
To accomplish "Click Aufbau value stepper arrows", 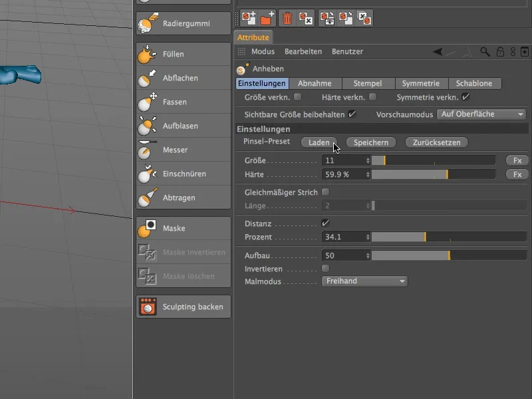I will tap(368, 255).
